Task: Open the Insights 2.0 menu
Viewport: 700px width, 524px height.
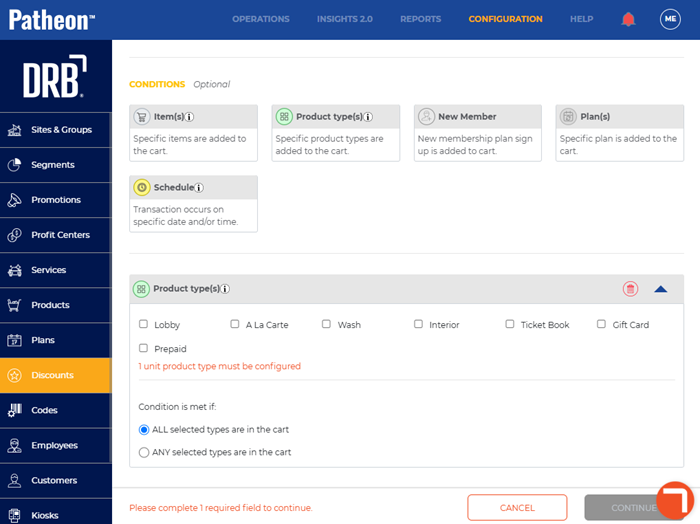Action: [345, 19]
